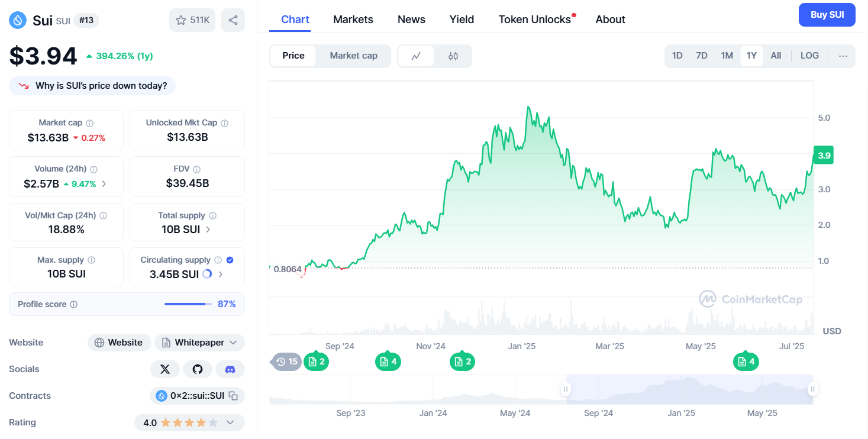Screen dimensions: 868x439
Task: Open the October news marker labeled 4
Action: [x=388, y=361]
